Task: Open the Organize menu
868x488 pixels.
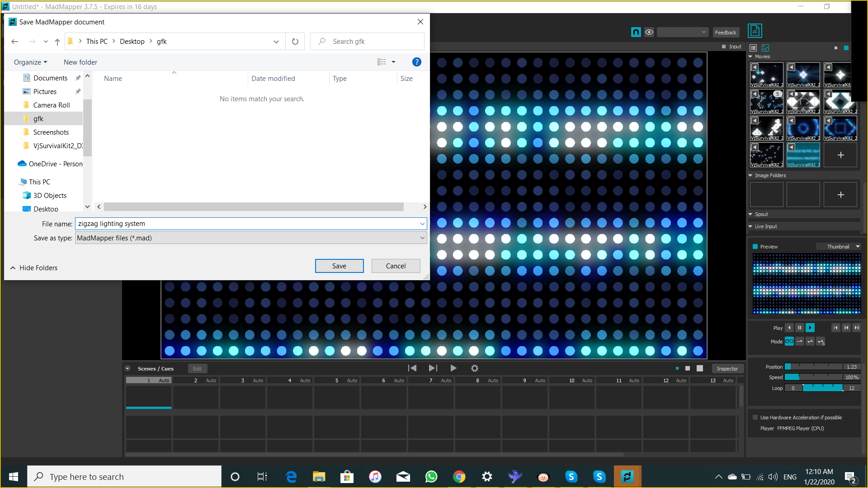Action: [x=30, y=62]
